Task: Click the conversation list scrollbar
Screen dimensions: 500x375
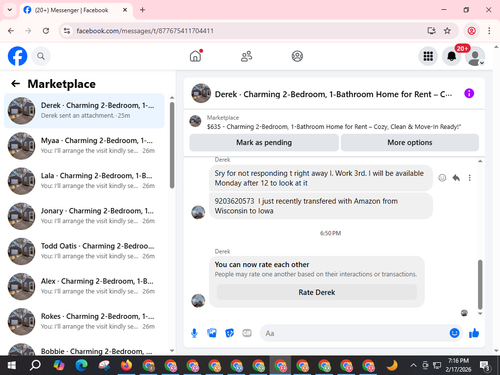Action: coord(172,145)
